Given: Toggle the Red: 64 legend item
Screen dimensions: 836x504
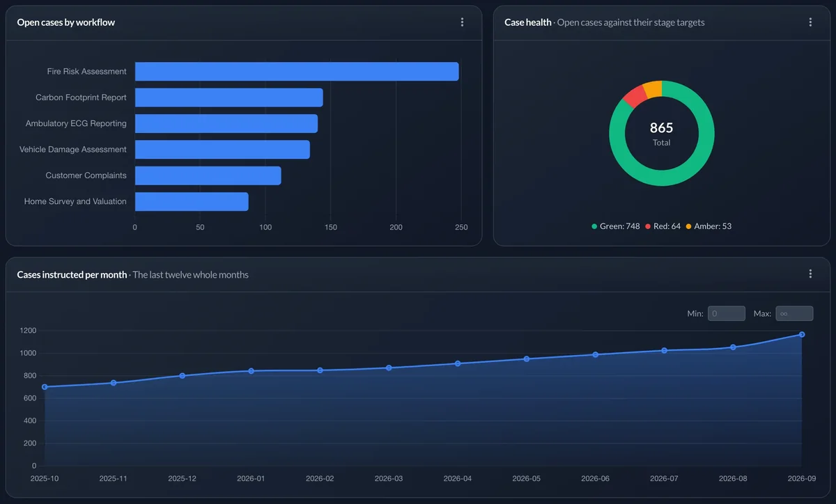Looking at the screenshot, I should click(663, 226).
